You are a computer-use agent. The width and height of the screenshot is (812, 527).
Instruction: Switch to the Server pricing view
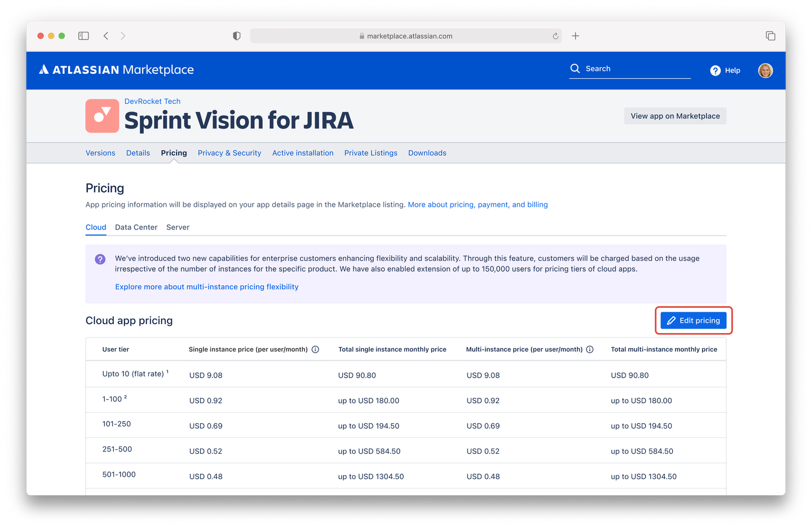click(178, 227)
